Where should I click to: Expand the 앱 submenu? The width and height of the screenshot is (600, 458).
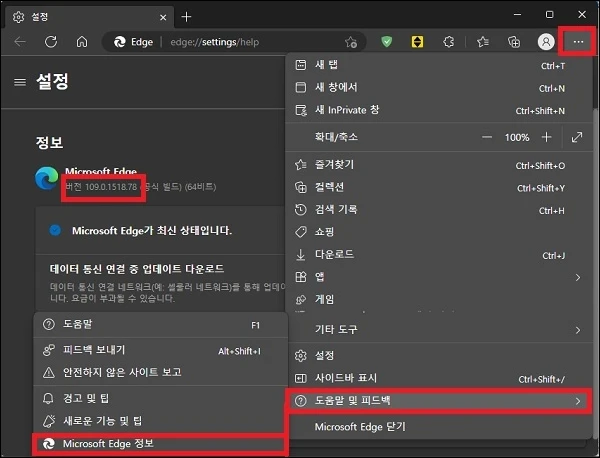pos(439,277)
